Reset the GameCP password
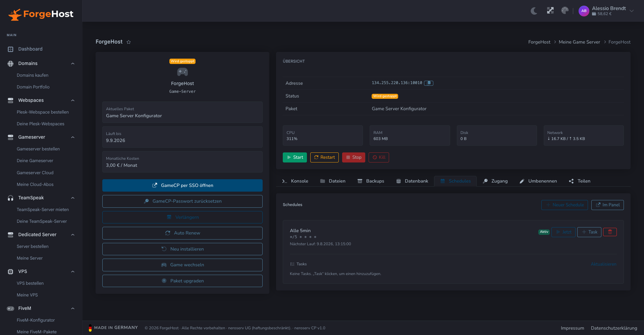The width and height of the screenshot is (644, 335). [182, 201]
